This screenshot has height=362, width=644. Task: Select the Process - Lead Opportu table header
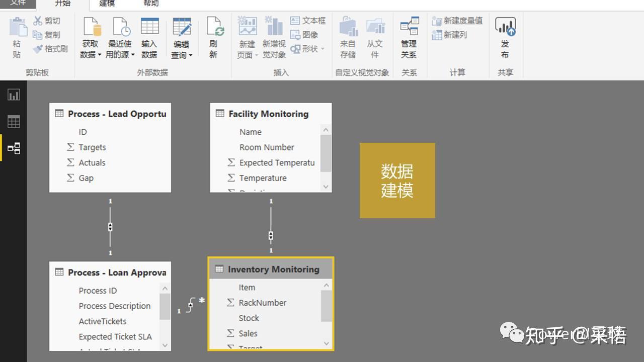110,114
